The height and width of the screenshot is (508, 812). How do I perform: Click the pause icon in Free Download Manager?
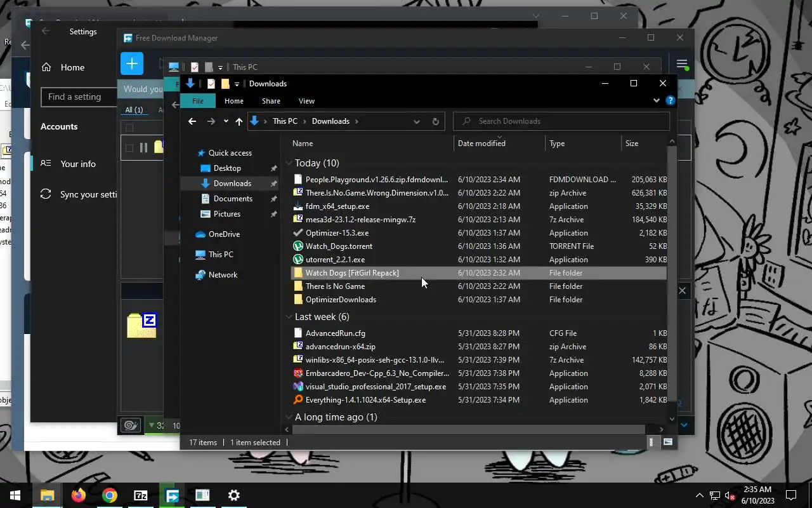tap(143, 147)
